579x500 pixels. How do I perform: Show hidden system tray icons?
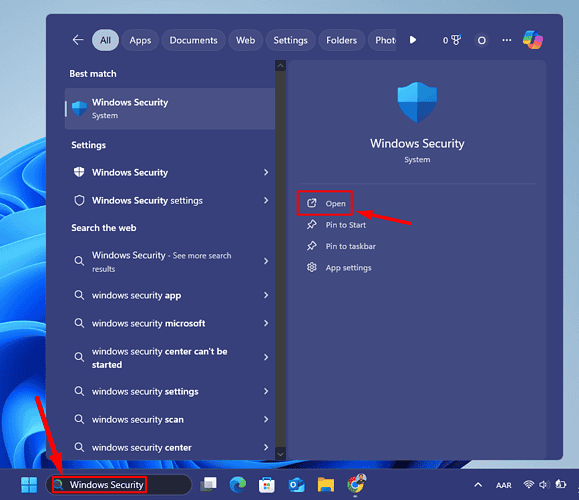tap(478, 484)
